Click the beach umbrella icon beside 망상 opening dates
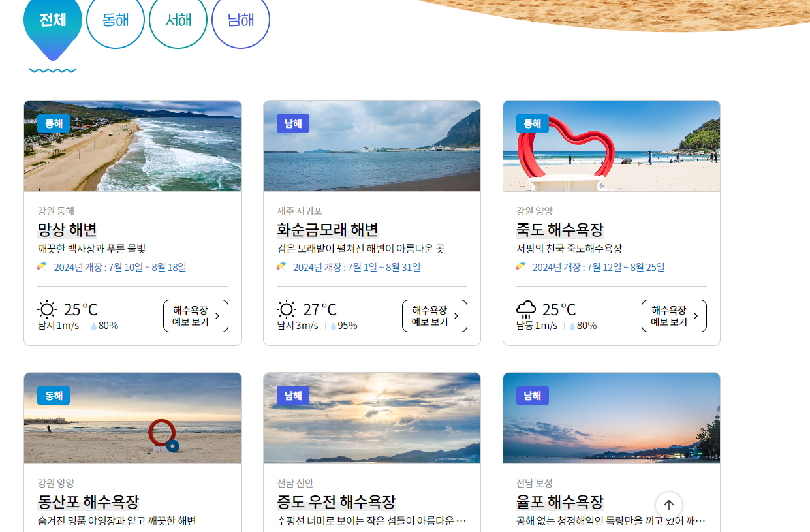The image size is (810, 532). click(x=41, y=266)
